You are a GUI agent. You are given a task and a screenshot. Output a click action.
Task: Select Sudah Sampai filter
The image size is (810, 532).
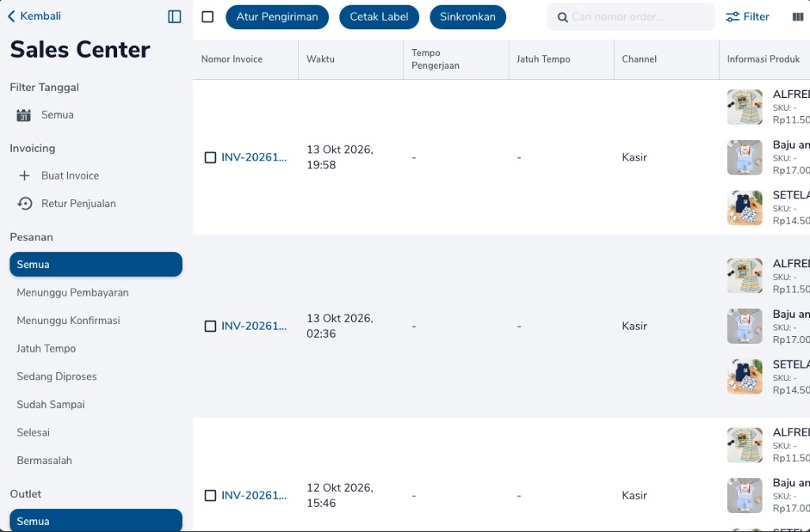tap(51, 405)
